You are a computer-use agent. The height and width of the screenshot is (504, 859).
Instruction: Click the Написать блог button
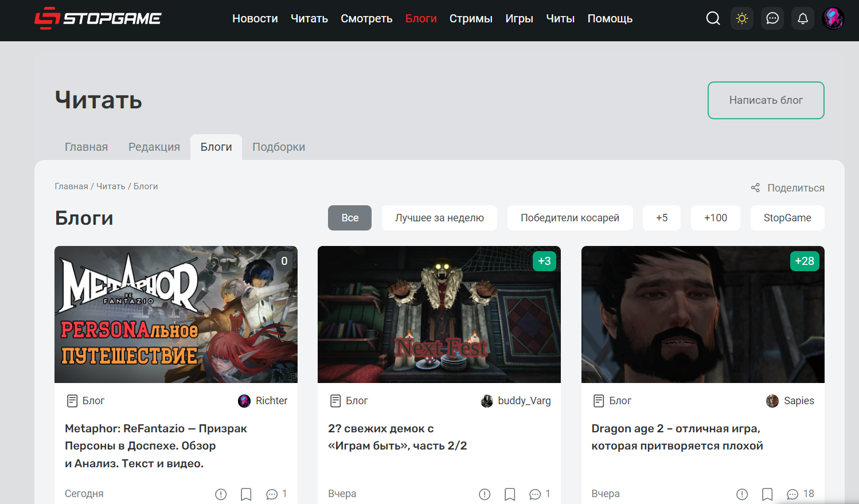766,100
